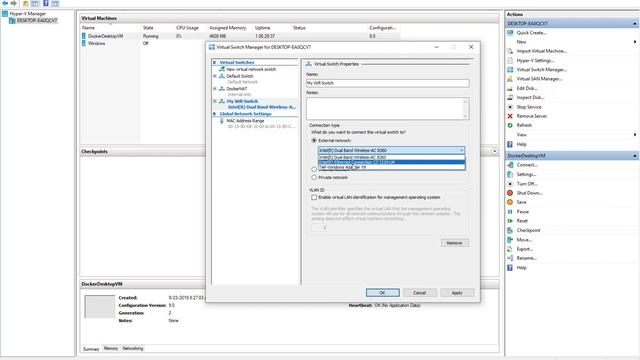Click the Connect icon under DockerDesktopVM
This screenshot has height=360, width=640.
coord(510,165)
